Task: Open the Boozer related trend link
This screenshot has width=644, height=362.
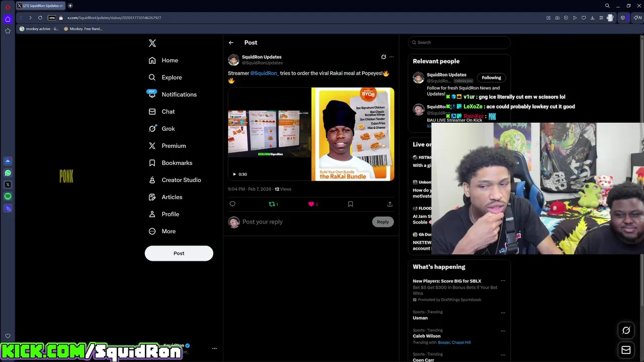Action: [444, 343]
